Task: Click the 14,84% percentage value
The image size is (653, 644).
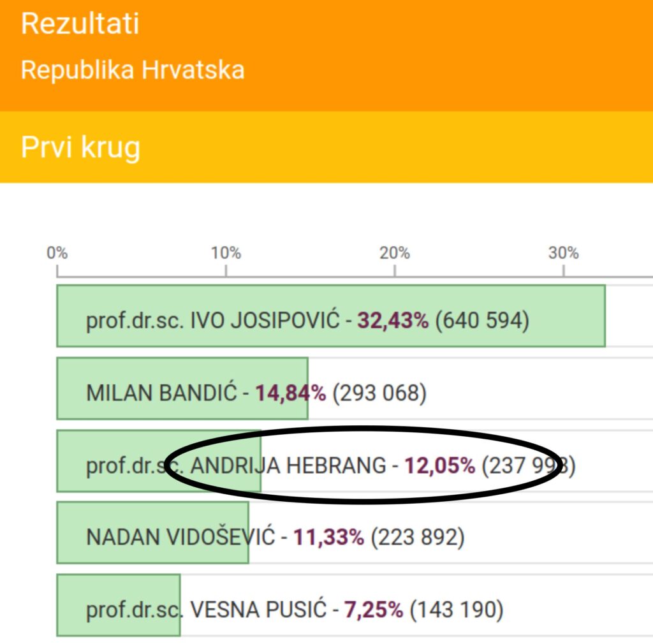Action: coord(290,393)
